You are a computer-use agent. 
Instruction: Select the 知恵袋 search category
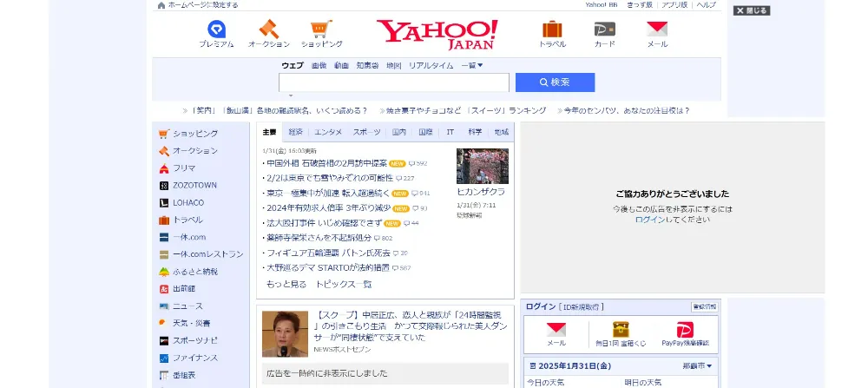pyautogui.click(x=367, y=65)
